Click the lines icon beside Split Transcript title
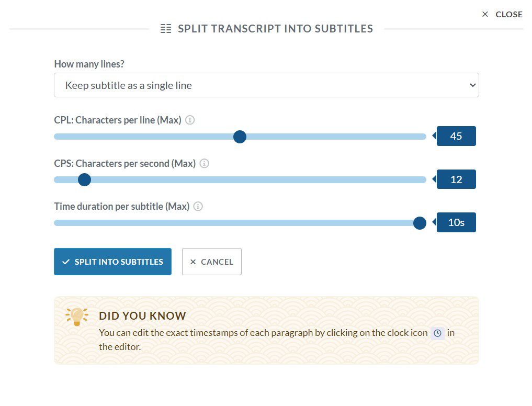Image resolution: width=532 pixels, height=406 pixels. (166, 29)
